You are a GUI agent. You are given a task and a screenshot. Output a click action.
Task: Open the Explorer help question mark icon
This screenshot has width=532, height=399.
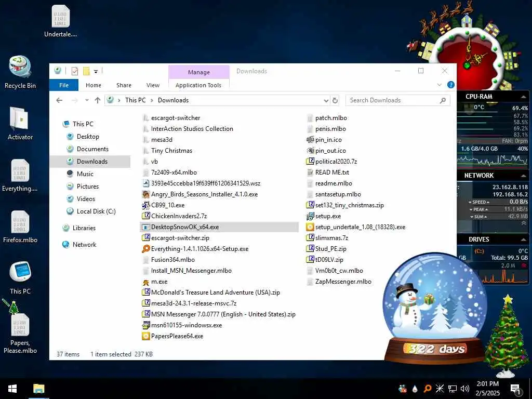pyautogui.click(x=450, y=85)
